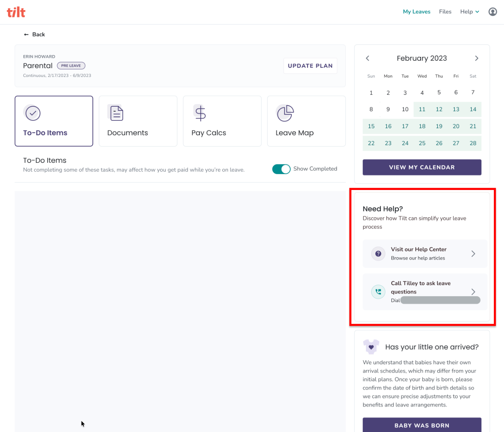Screen dimensions: 504x432
Task: Expand the Help dropdown menu
Action: (x=470, y=12)
